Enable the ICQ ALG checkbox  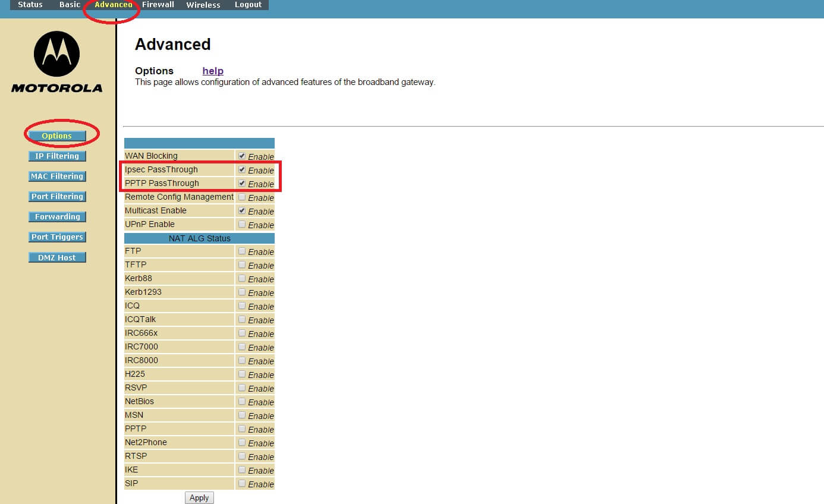pos(242,305)
